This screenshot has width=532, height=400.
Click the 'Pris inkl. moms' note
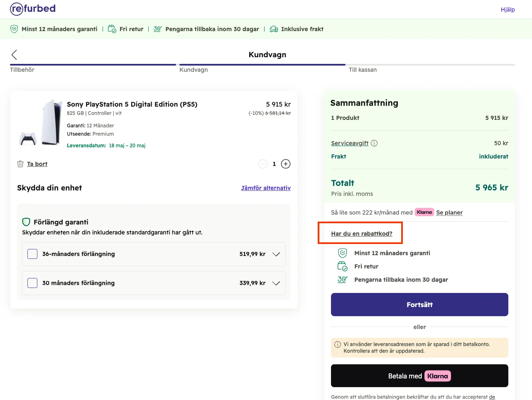(x=352, y=194)
